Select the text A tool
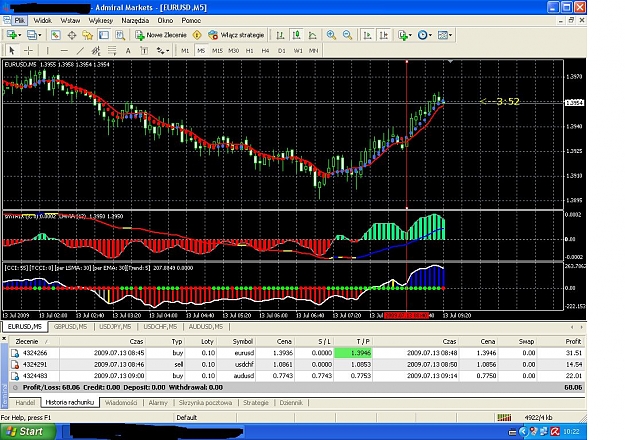 128,51
